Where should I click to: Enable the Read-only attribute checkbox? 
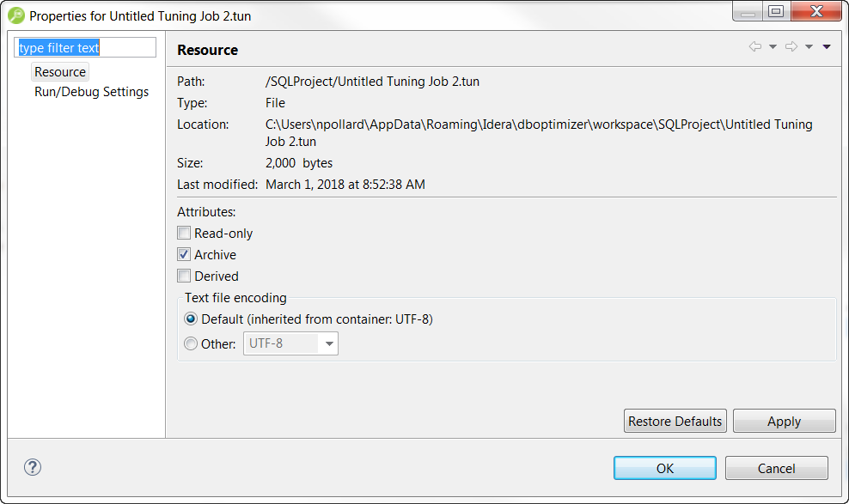pos(184,234)
